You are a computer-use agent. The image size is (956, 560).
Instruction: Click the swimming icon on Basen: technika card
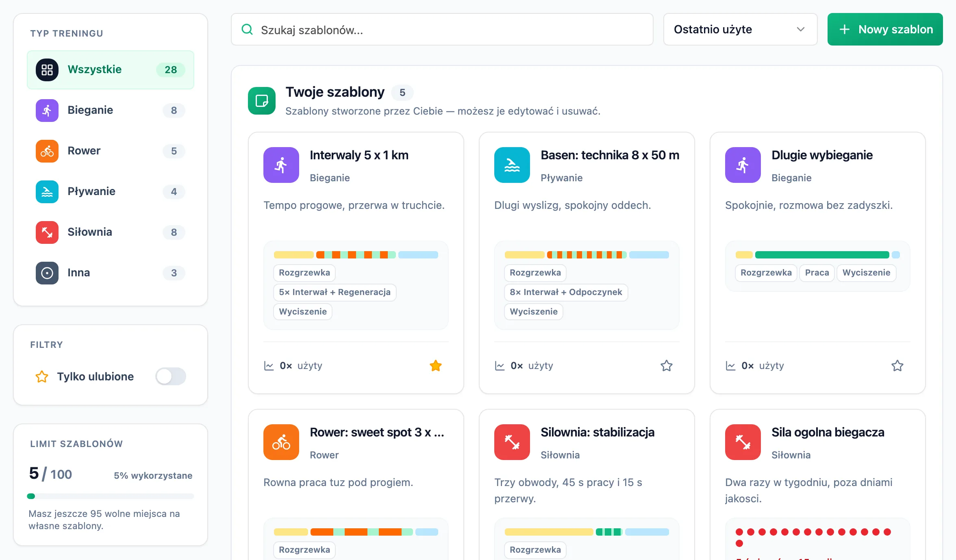[512, 165]
